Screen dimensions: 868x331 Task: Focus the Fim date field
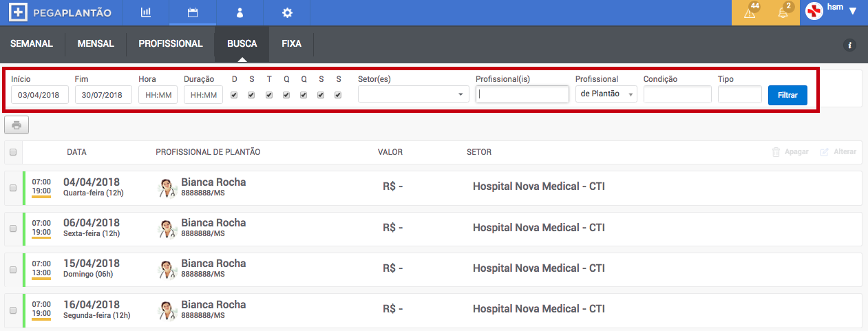tap(103, 95)
